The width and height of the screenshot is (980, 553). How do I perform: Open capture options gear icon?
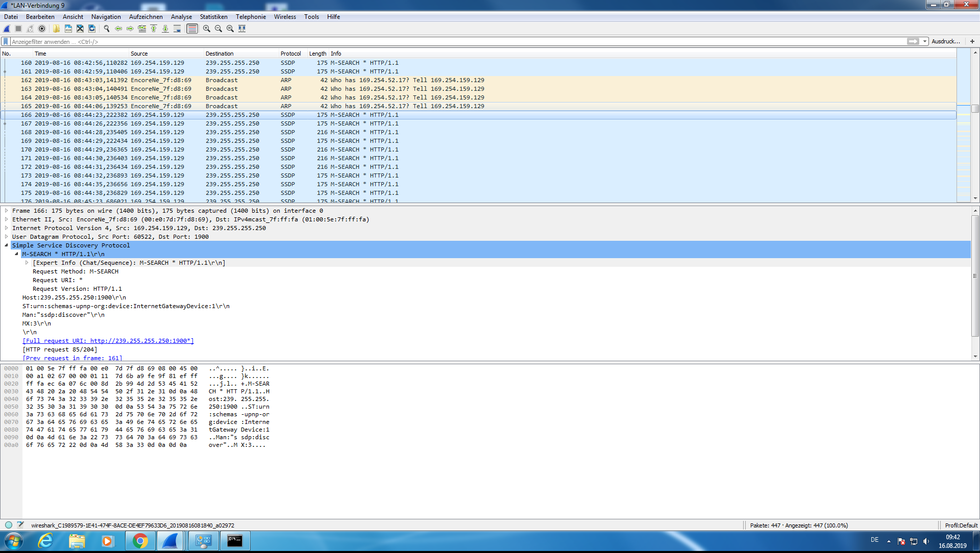pyautogui.click(x=42, y=29)
